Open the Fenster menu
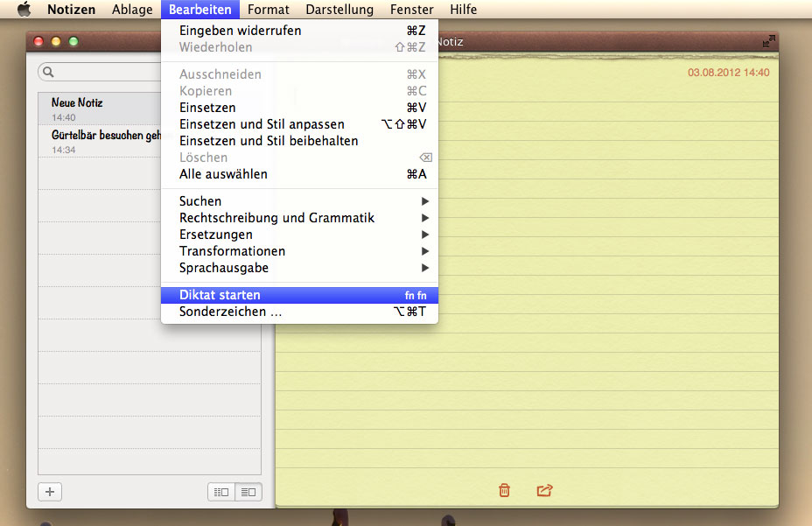This screenshot has height=526, width=812. tap(412, 10)
